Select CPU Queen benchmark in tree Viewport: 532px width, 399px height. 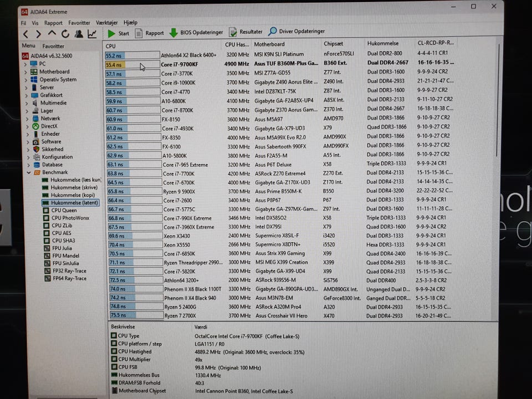(64, 211)
